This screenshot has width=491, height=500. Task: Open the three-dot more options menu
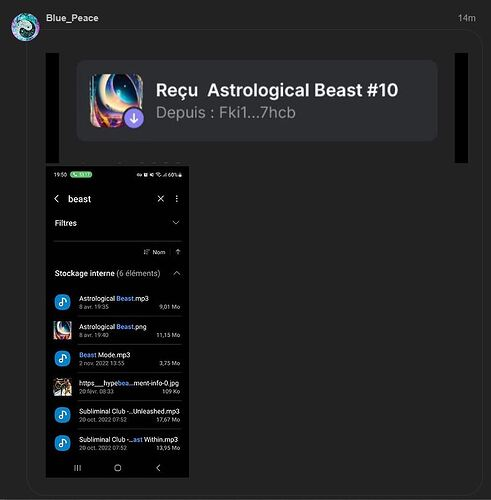point(177,199)
